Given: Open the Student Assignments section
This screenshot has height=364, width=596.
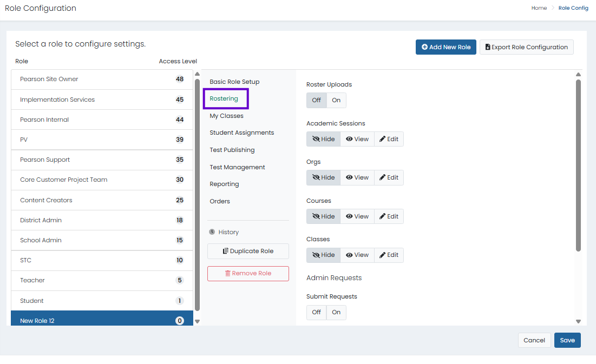Looking at the screenshot, I should pyautogui.click(x=242, y=133).
